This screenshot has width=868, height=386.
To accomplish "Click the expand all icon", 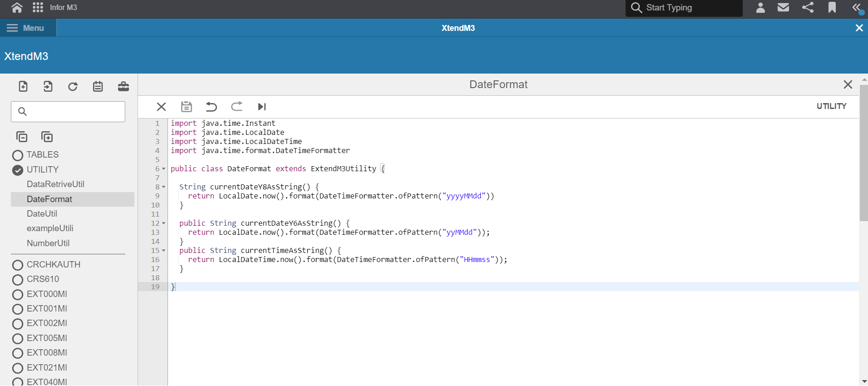I will [x=47, y=137].
